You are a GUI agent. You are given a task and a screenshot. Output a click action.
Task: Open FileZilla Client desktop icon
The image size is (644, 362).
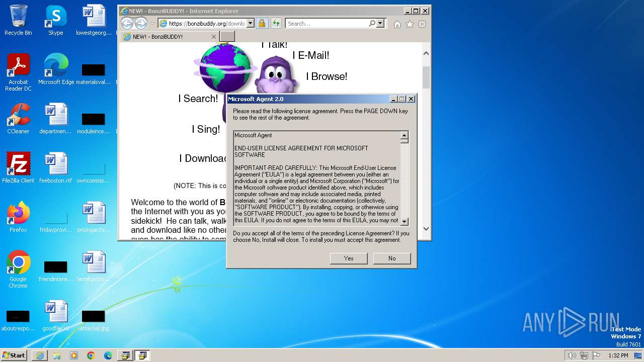[18, 167]
